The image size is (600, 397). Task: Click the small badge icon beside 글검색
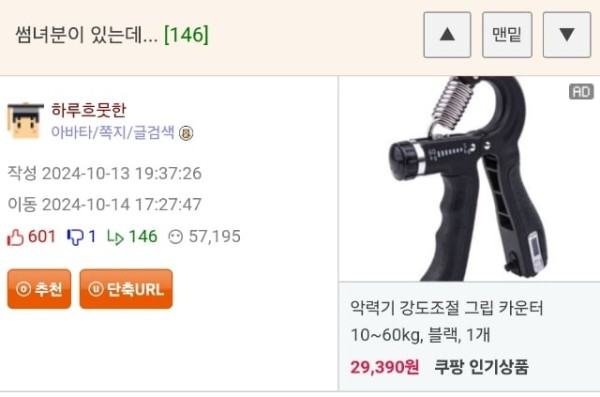[x=186, y=133]
